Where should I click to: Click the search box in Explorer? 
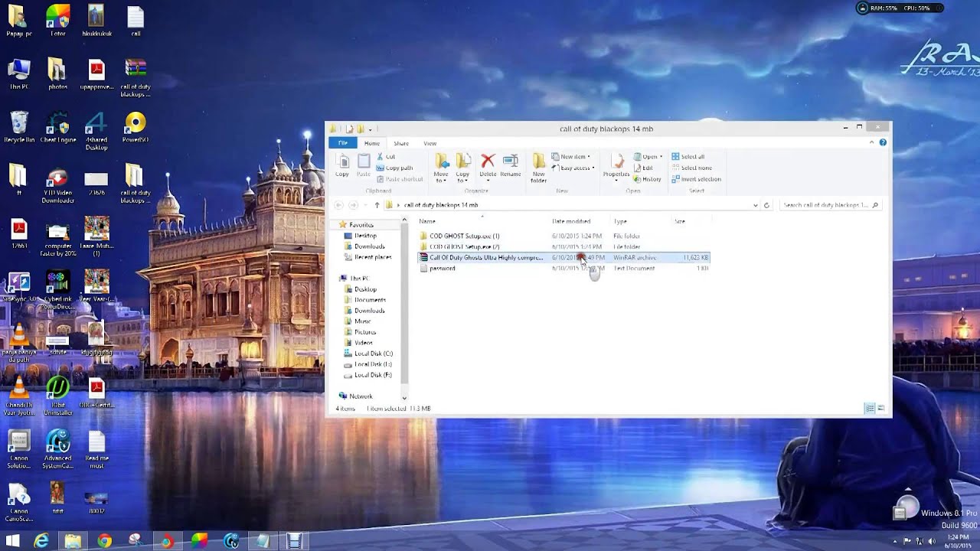(830, 205)
